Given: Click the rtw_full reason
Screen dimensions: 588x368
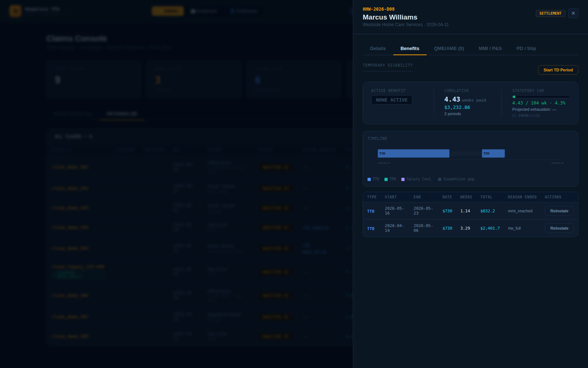Looking at the screenshot, I should (514, 229).
